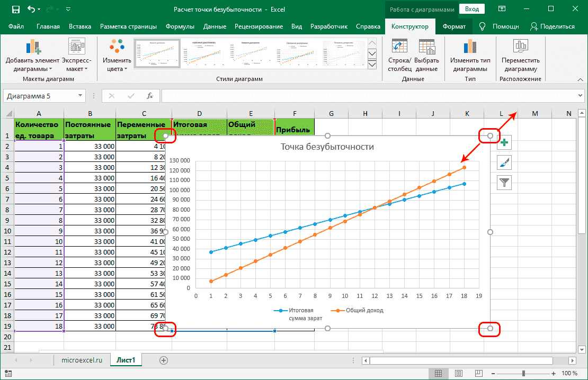Click 'Изменить цвета' in the ribbon
Viewport: 588px width, 380px height.
[x=117, y=53]
